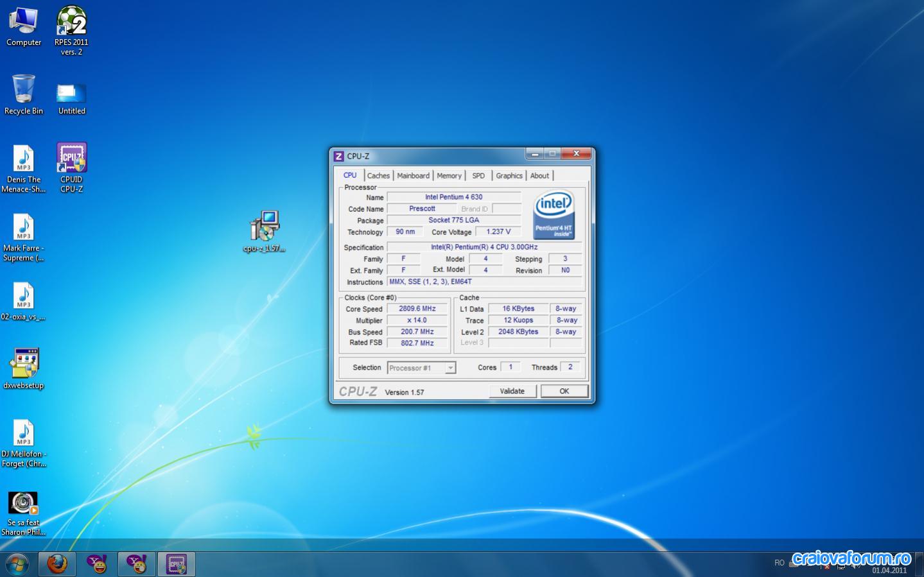Open the Memory tab
This screenshot has width=924, height=577.
pos(449,176)
